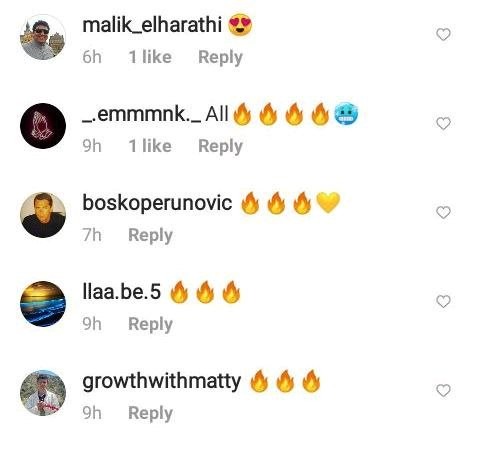Tap the heart next to llaa.be.5's comment
This screenshot has width=480, height=450.
[x=443, y=301]
